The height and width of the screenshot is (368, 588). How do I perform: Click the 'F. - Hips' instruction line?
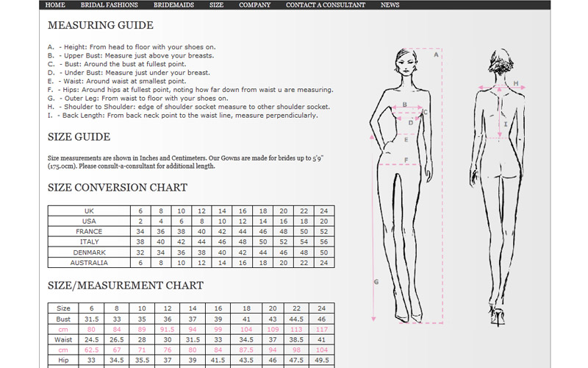pyautogui.click(x=190, y=90)
